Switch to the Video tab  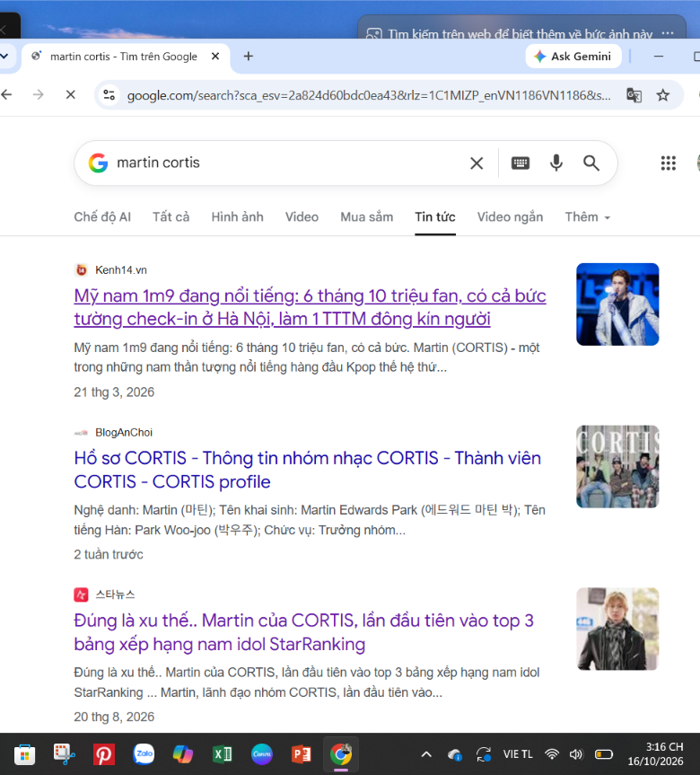(x=302, y=217)
